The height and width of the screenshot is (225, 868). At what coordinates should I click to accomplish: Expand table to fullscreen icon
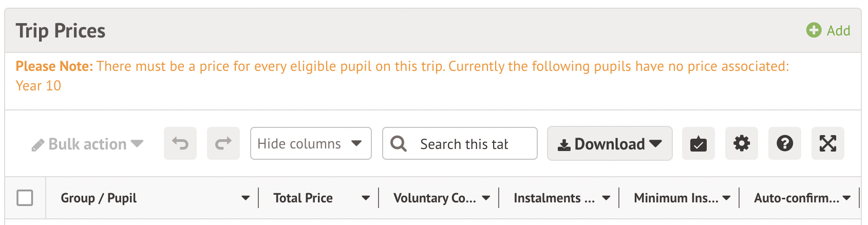(828, 143)
